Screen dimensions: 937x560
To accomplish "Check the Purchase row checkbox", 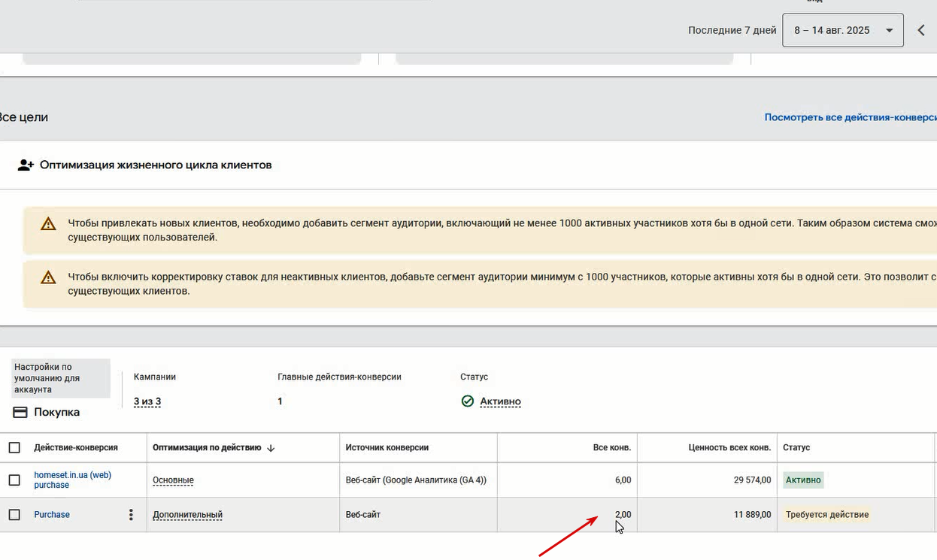I will tap(14, 515).
